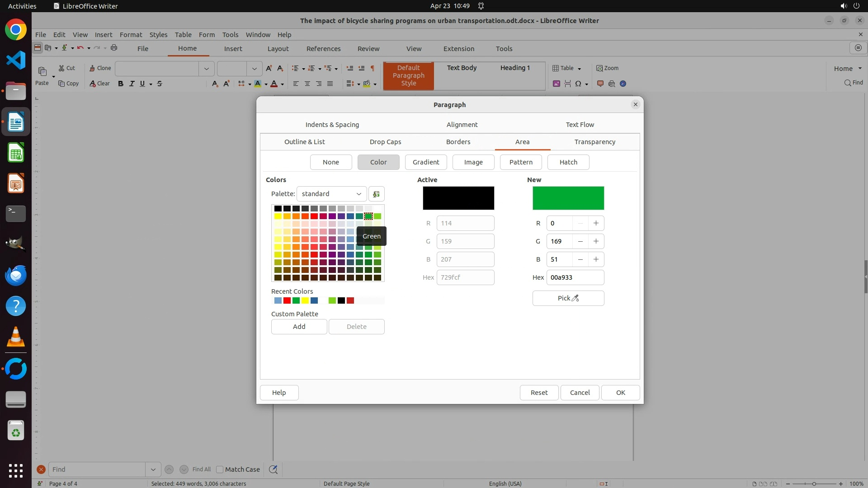This screenshot has height=488, width=868.
Task: Switch to the Borders tab
Action: 458,142
